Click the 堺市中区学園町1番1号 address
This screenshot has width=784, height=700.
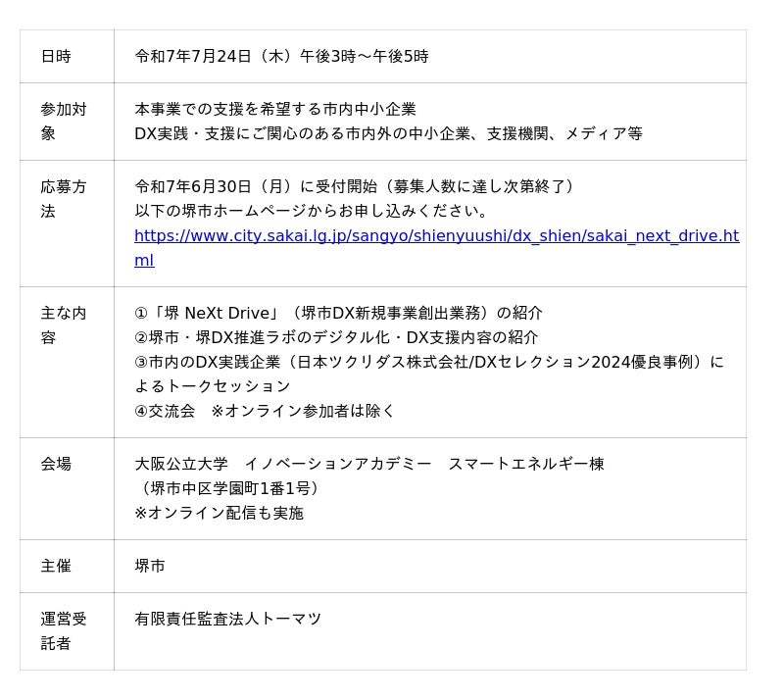[227, 488]
